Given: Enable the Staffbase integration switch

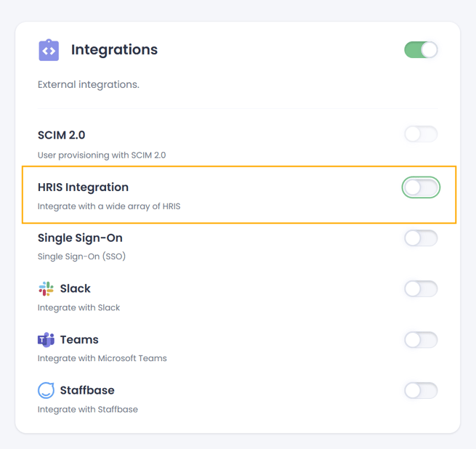Looking at the screenshot, I should 421,390.
